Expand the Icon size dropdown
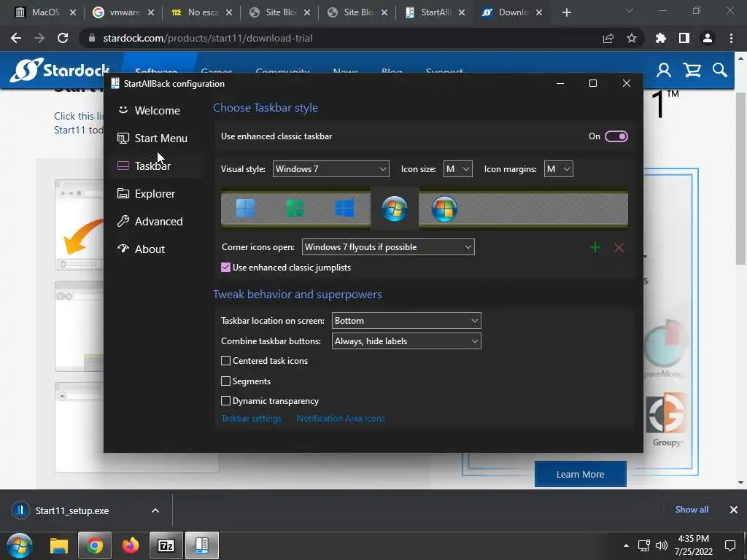 click(458, 169)
